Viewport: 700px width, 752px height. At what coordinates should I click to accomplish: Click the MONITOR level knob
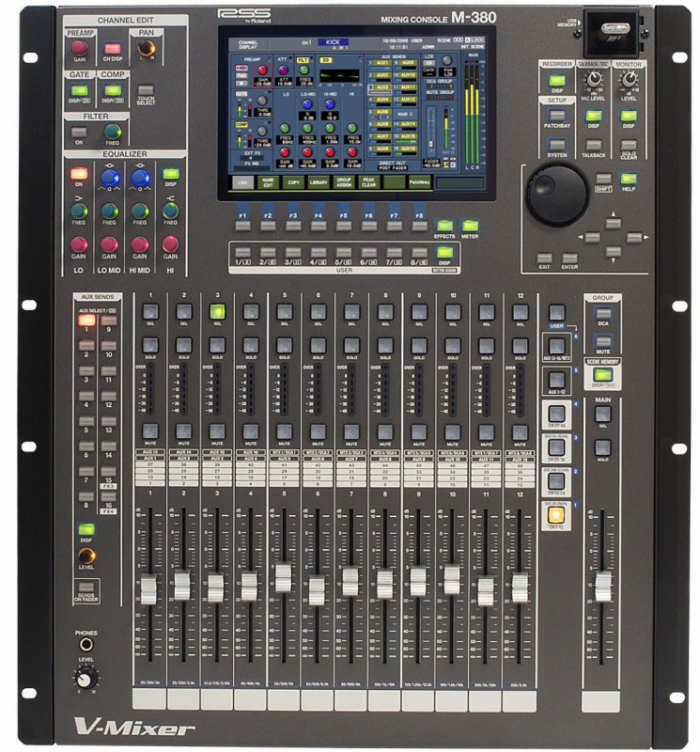pos(628,82)
